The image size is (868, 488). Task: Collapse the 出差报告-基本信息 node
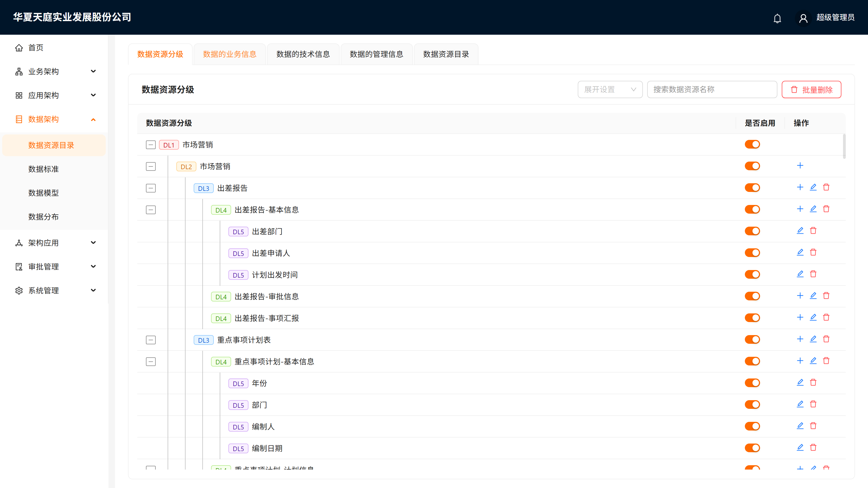pyautogui.click(x=151, y=210)
